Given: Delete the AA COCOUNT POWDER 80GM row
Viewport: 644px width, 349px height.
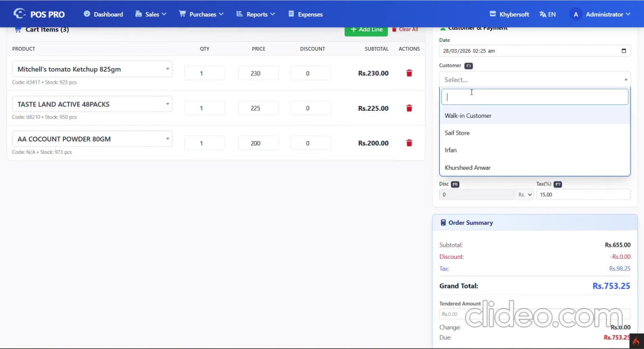Looking at the screenshot, I should pyautogui.click(x=409, y=143).
